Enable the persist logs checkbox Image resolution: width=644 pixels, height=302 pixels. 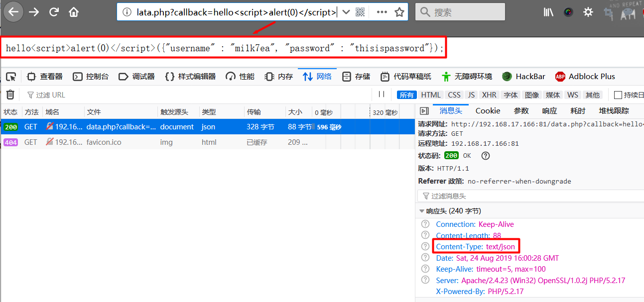click(618, 95)
